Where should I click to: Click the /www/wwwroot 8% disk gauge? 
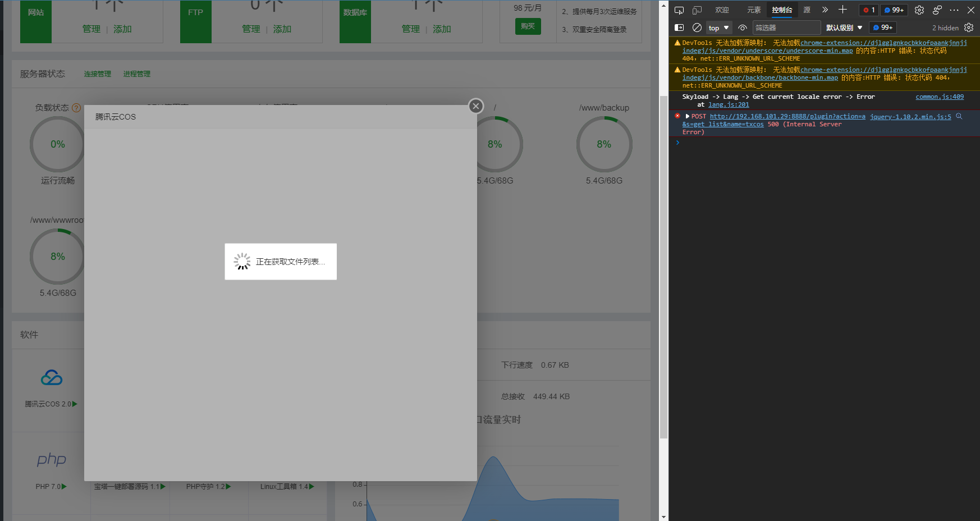pyautogui.click(x=57, y=257)
